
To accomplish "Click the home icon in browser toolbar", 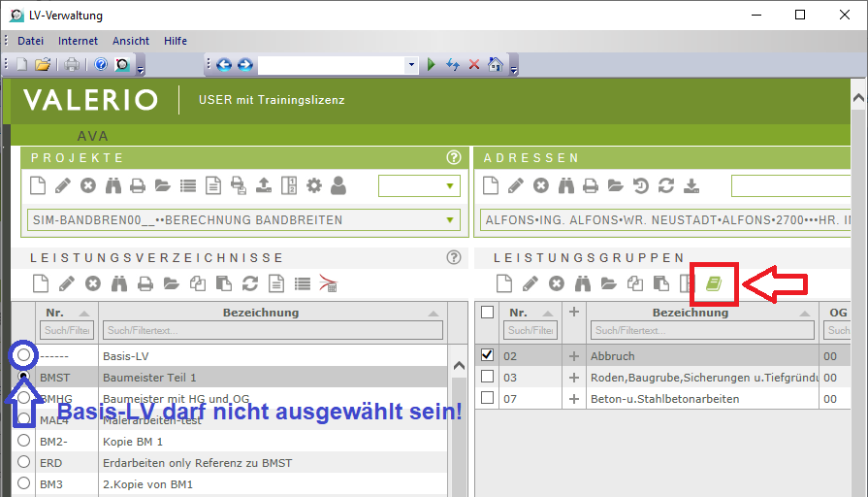I will pos(496,65).
